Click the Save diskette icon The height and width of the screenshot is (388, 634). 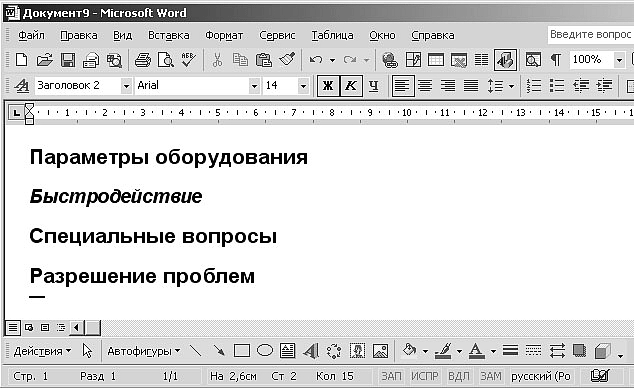68,60
